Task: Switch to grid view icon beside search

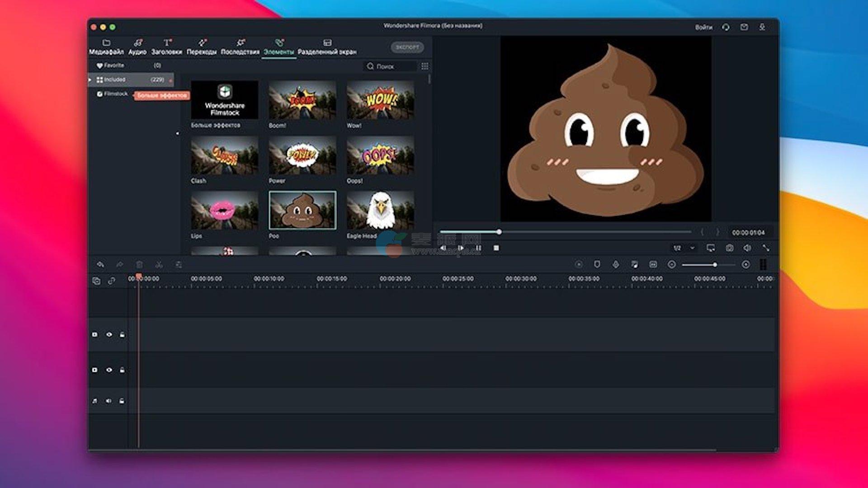Action: [425, 66]
